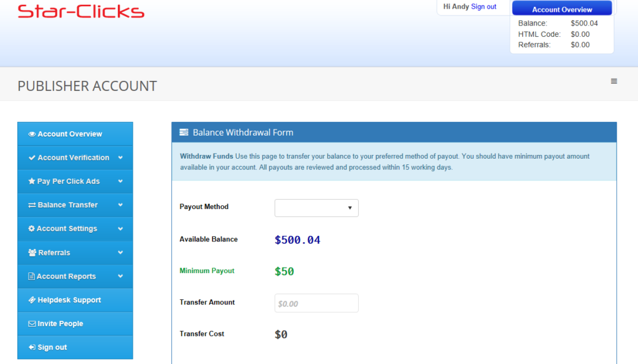The image size is (638, 364).
Task: Click the star icon for Pay Per Click Ads
Action: click(32, 181)
